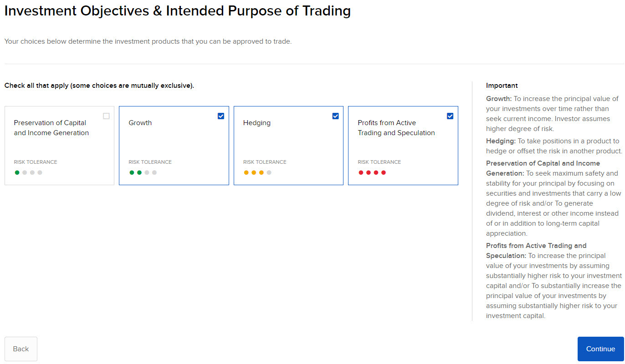Click the green risk dot under Growth
Screen dimensions: 625x364
click(x=132, y=172)
